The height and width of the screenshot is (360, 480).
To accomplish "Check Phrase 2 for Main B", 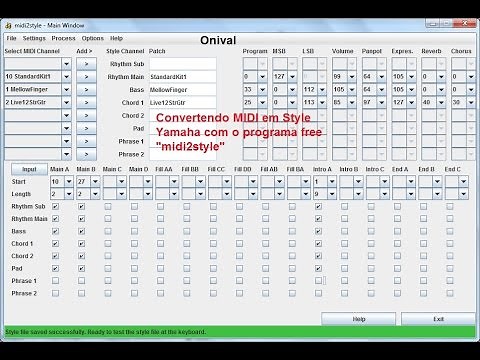I will [x=81, y=293].
